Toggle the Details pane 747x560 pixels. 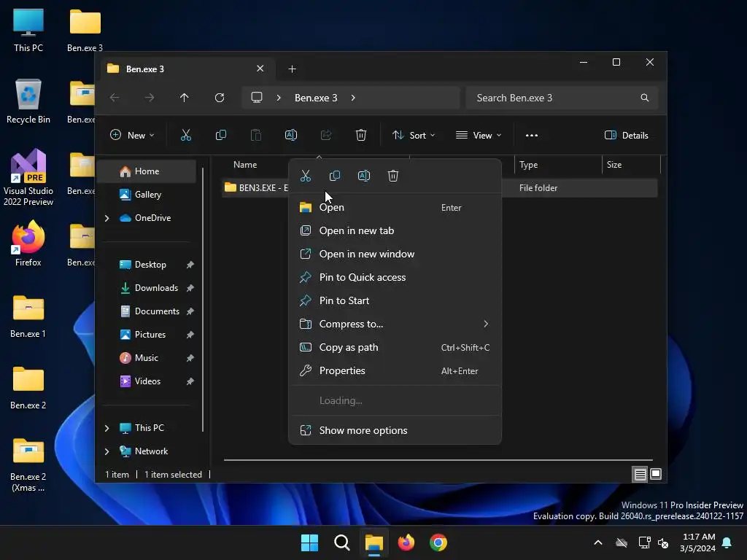(x=627, y=135)
